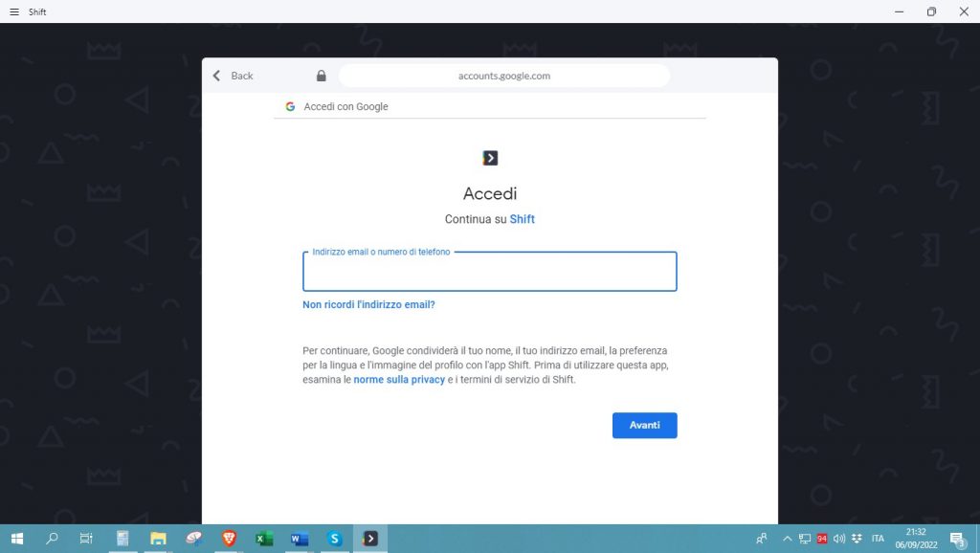The width and height of the screenshot is (980, 553).
Task: Switch the ITA input language
Action: (878, 539)
